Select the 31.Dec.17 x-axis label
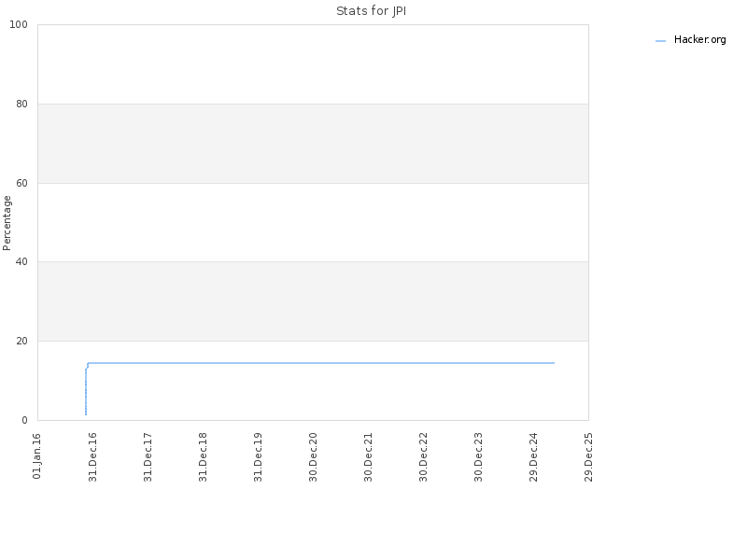 pyautogui.click(x=148, y=456)
